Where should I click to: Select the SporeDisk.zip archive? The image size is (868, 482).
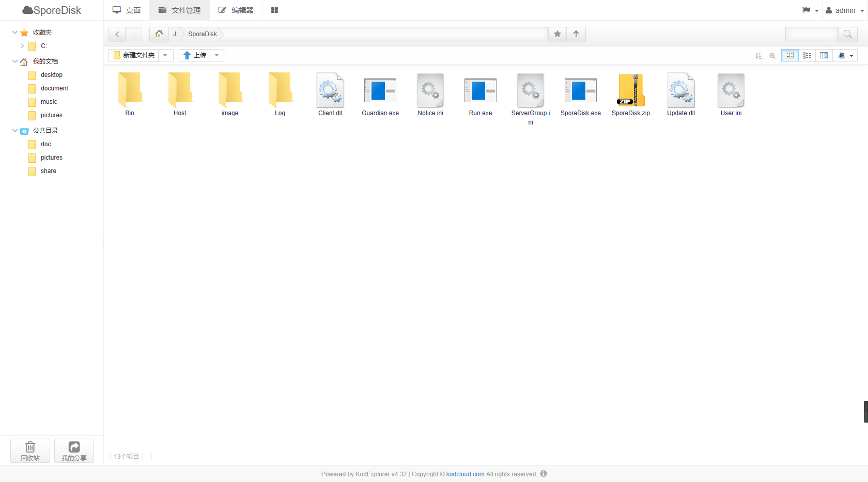(631, 95)
